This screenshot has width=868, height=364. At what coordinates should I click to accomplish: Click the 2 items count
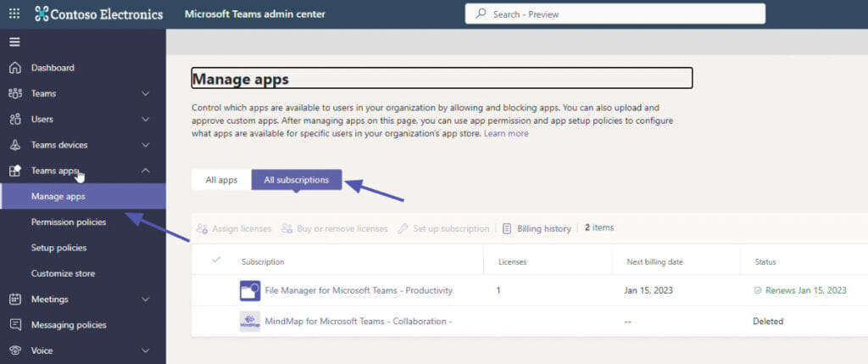pos(599,227)
